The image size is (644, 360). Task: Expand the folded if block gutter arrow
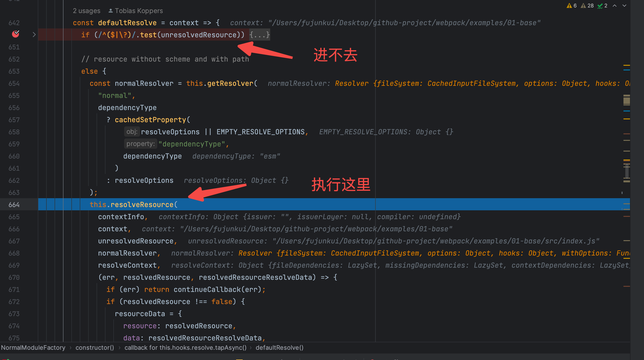(34, 35)
